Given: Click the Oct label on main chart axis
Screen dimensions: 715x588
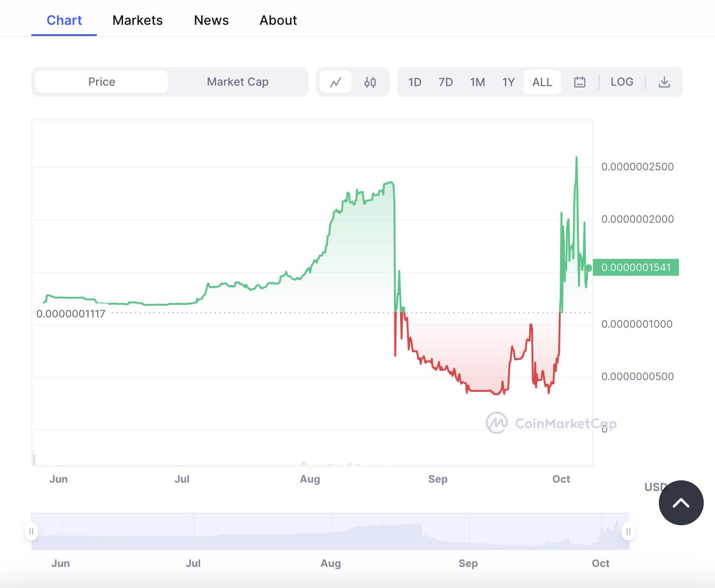Looking at the screenshot, I should pyautogui.click(x=561, y=479).
